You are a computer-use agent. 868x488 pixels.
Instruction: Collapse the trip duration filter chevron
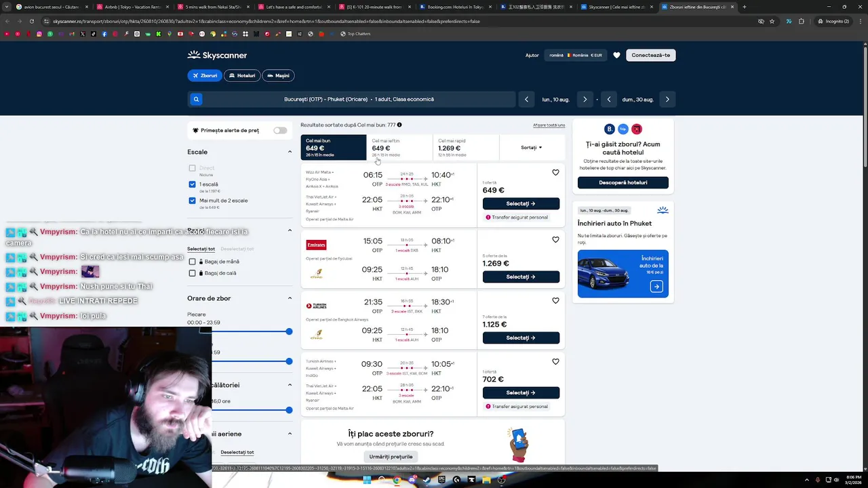pyautogui.click(x=290, y=385)
